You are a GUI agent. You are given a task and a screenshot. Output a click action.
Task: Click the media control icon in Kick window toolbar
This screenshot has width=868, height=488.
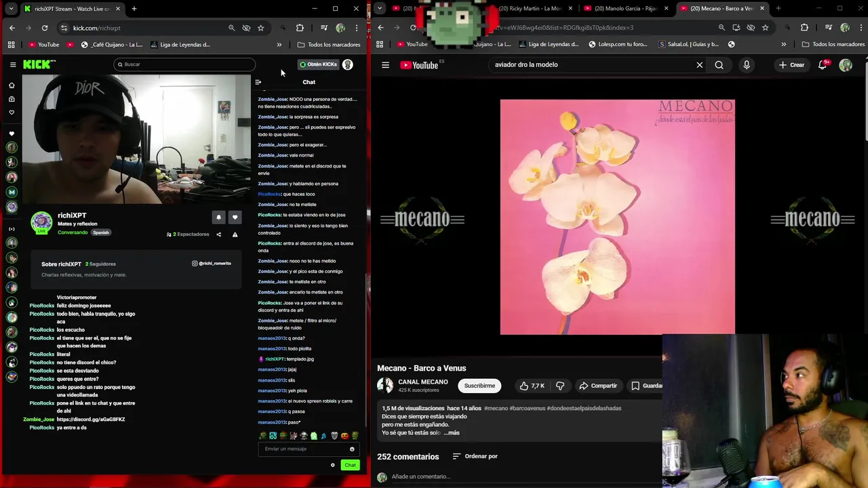pyautogui.click(x=324, y=28)
